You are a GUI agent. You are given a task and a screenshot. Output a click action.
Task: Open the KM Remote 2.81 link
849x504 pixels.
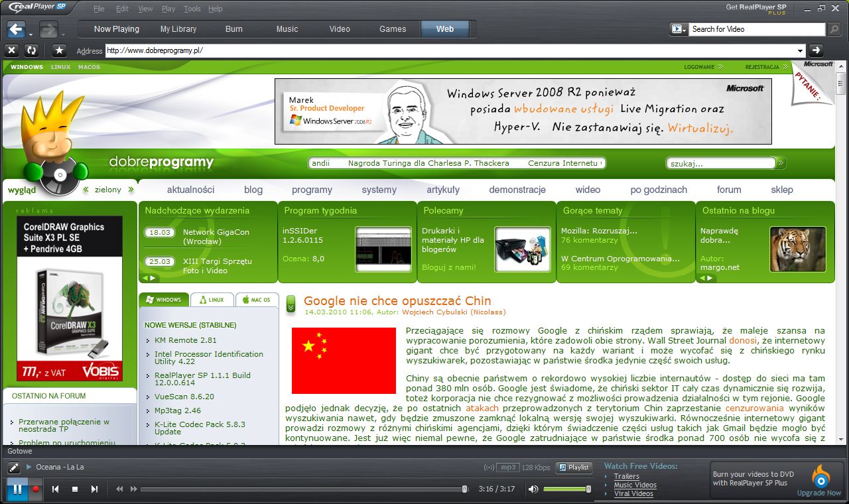click(x=186, y=340)
